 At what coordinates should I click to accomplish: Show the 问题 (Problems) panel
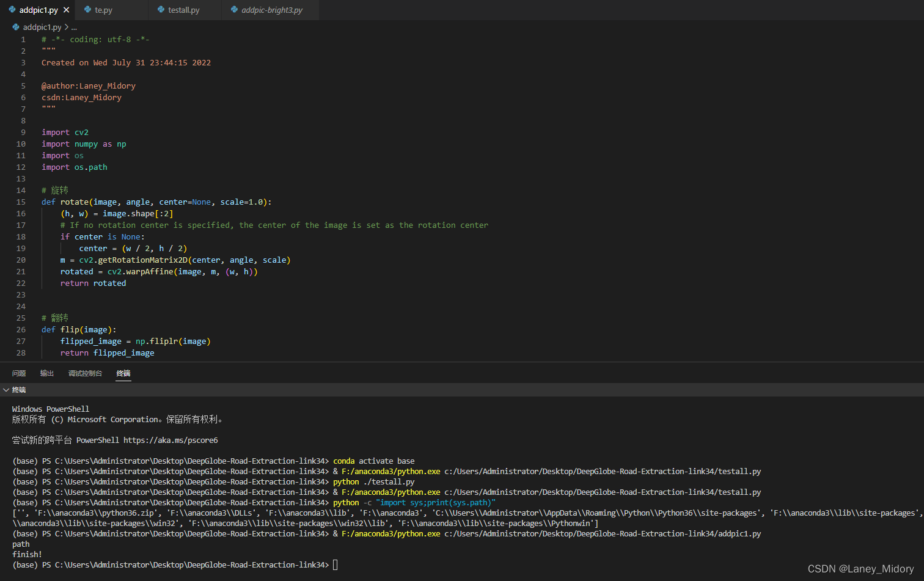point(19,373)
